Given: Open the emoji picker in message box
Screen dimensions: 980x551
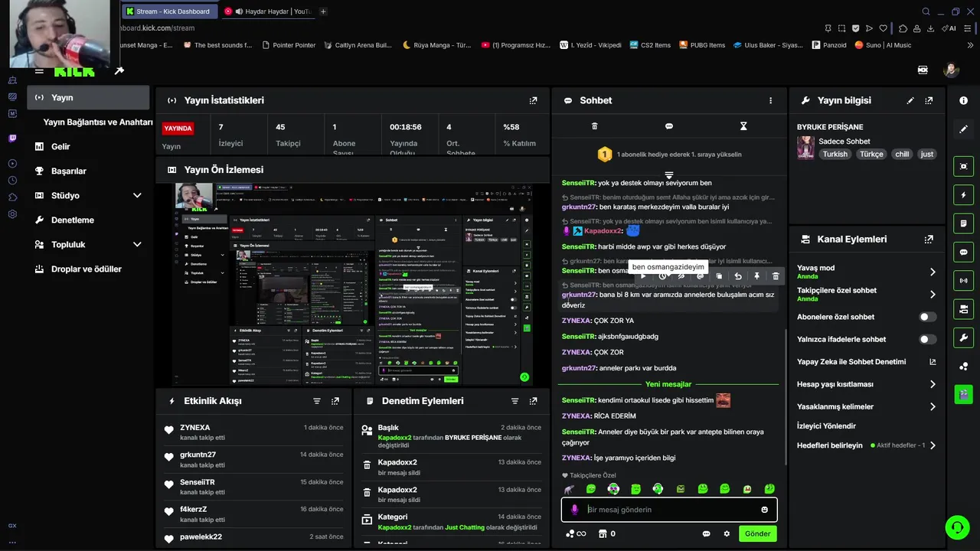Looking at the screenshot, I should pos(764,510).
